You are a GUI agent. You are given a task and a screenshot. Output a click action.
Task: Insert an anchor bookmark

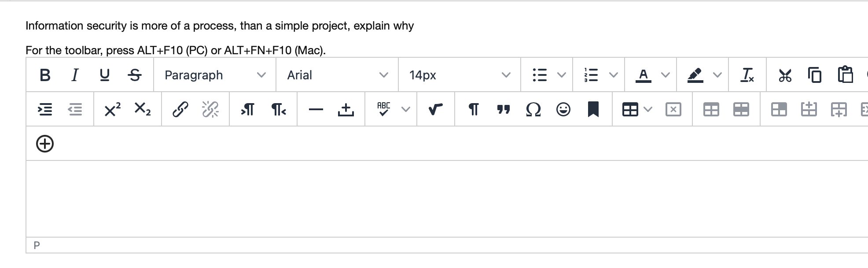click(593, 109)
